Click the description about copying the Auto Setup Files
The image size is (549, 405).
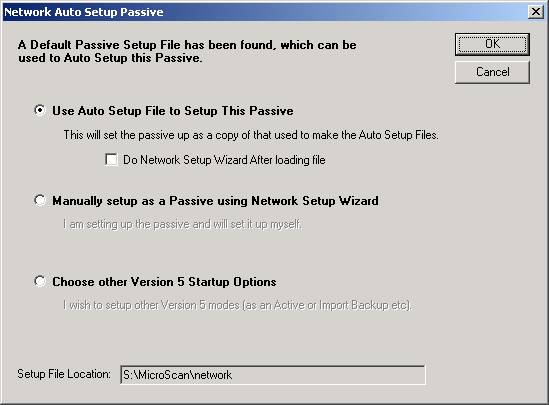pyautogui.click(x=251, y=135)
